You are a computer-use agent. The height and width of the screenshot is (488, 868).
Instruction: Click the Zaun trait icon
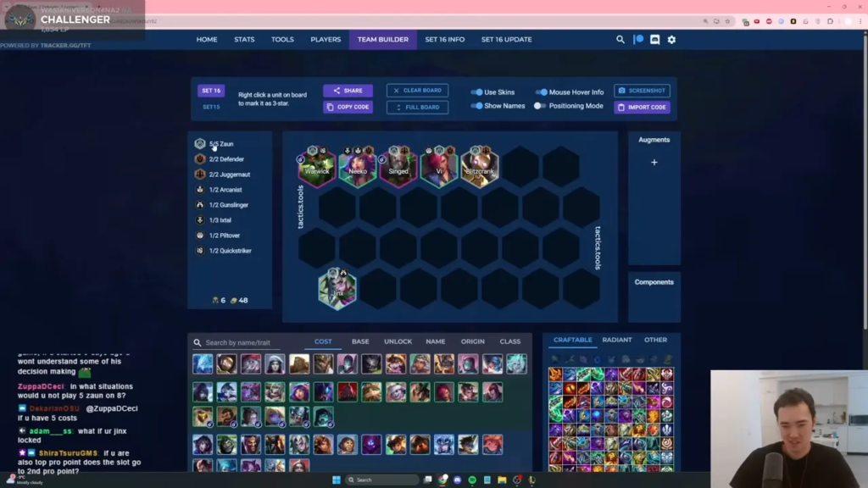click(x=200, y=144)
